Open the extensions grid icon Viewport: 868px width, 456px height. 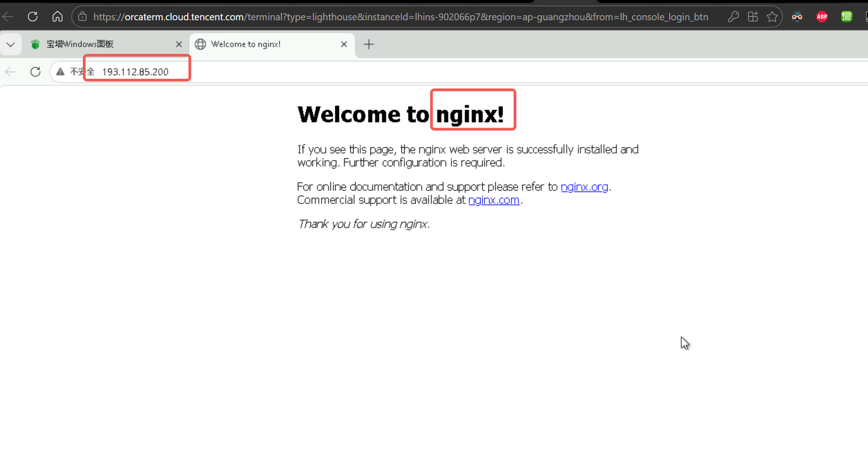click(753, 17)
